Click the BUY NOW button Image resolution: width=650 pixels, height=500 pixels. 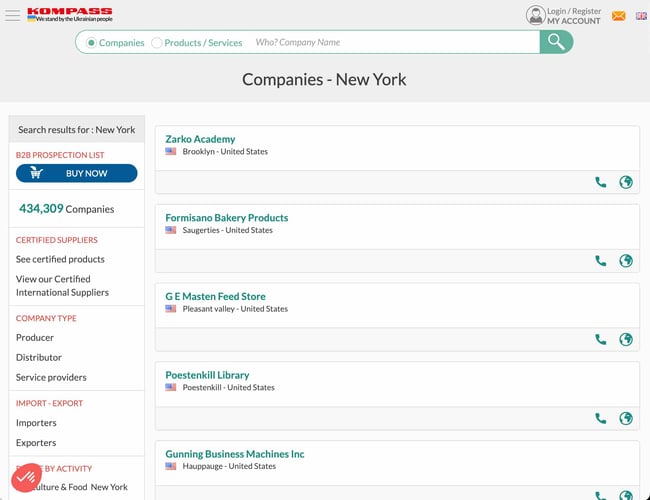77,173
